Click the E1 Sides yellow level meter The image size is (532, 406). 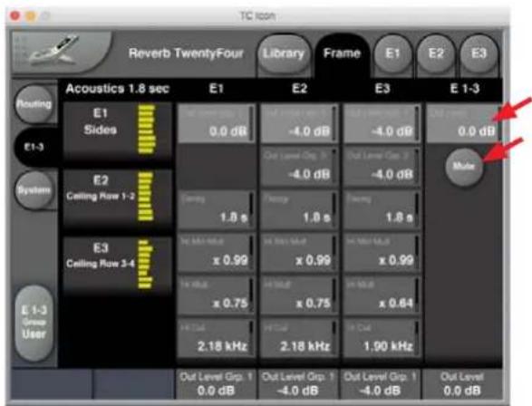147,130
